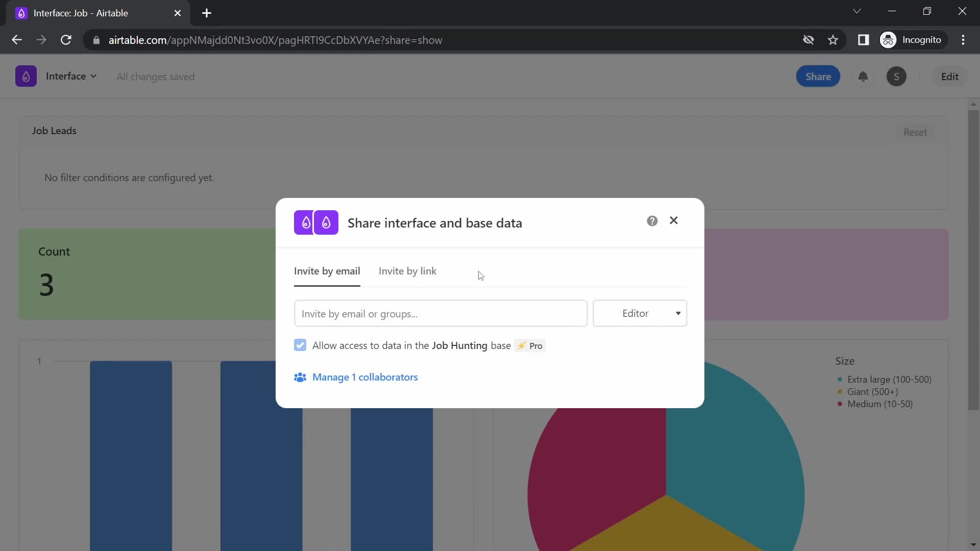Open the Editor permission dropdown
The image size is (980, 551).
[640, 313]
